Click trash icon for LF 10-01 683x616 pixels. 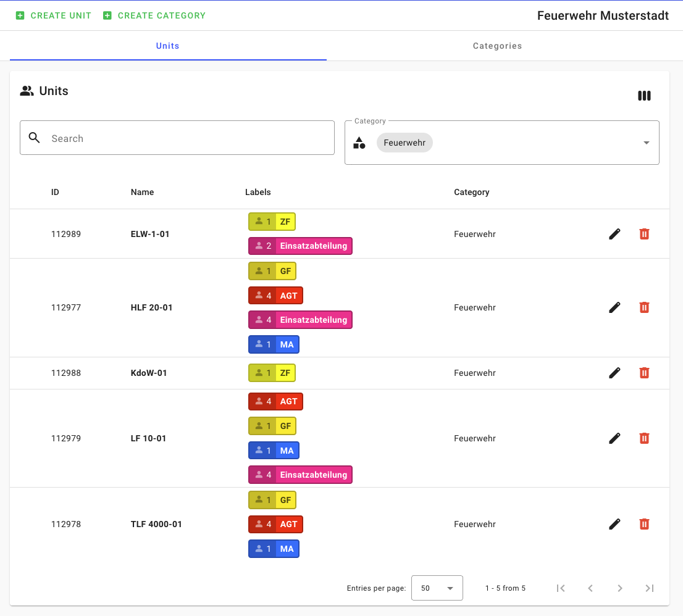[x=644, y=438]
